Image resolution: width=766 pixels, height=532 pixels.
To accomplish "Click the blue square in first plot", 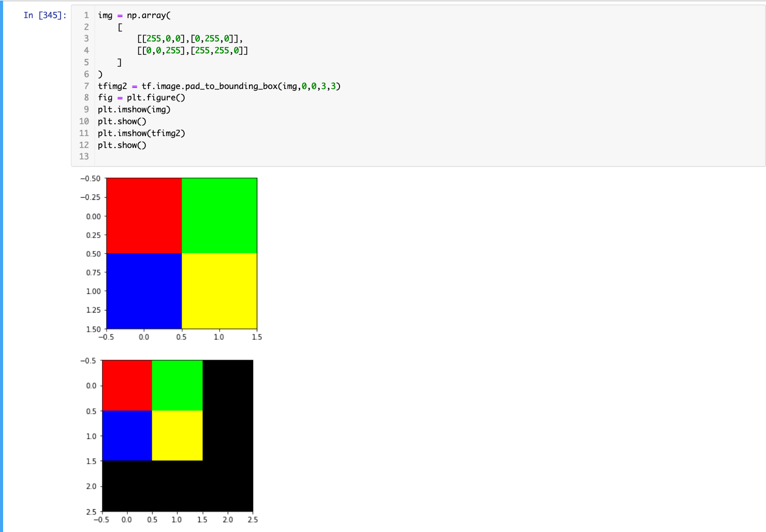I will [x=144, y=291].
